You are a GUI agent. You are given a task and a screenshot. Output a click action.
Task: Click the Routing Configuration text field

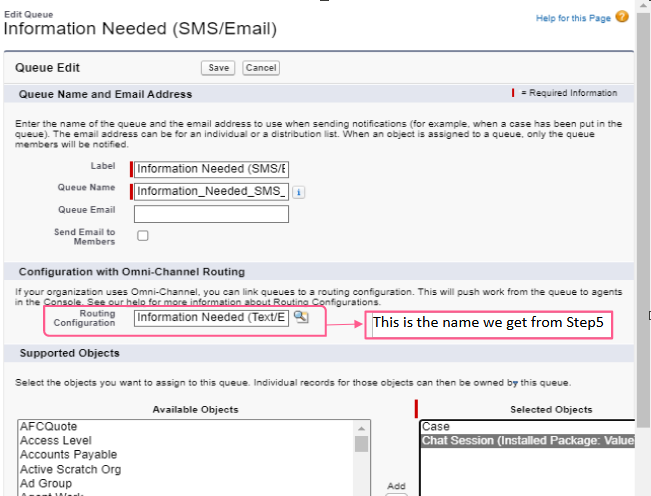click(211, 318)
